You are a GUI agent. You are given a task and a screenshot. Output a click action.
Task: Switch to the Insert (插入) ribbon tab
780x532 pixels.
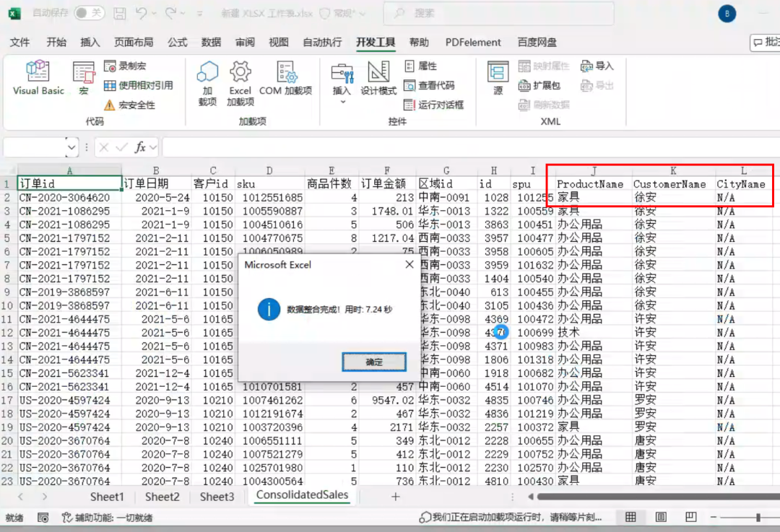(x=90, y=43)
